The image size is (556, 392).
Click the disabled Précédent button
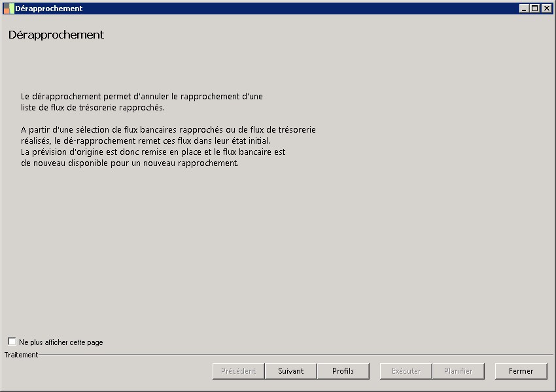pyautogui.click(x=238, y=371)
